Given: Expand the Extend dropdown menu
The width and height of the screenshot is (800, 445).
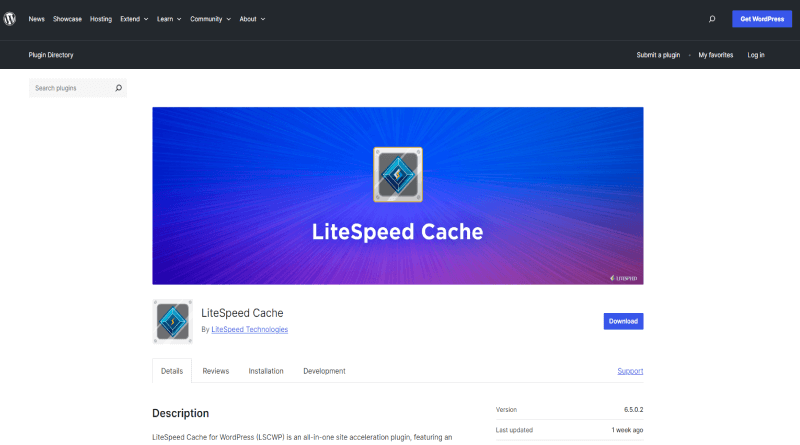Looking at the screenshot, I should (x=134, y=19).
